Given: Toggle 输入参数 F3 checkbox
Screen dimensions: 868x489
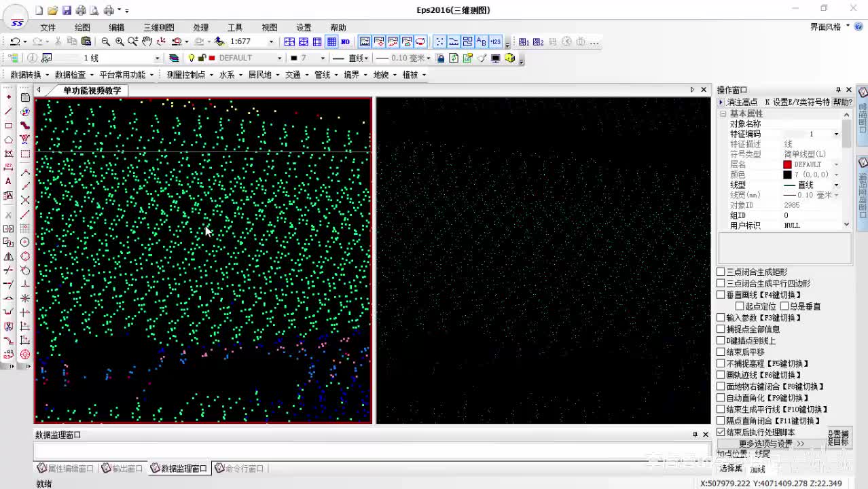Looking at the screenshot, I should [721, 318].
